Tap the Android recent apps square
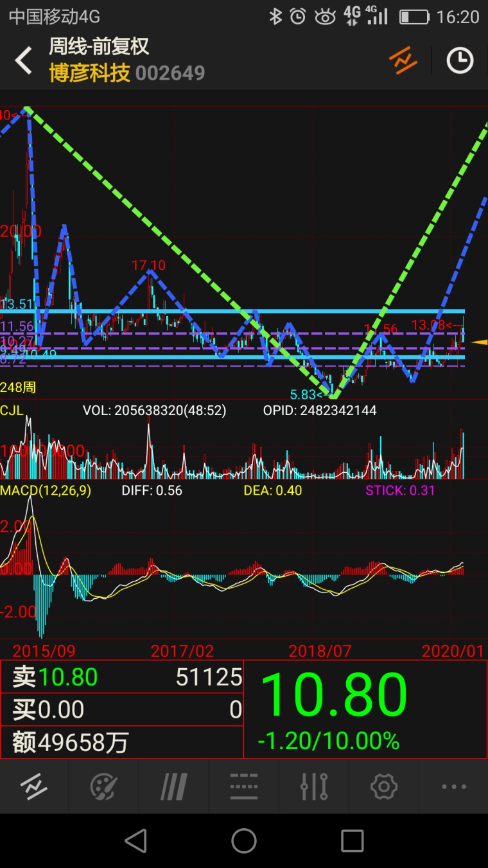 [x=352, y=840]
